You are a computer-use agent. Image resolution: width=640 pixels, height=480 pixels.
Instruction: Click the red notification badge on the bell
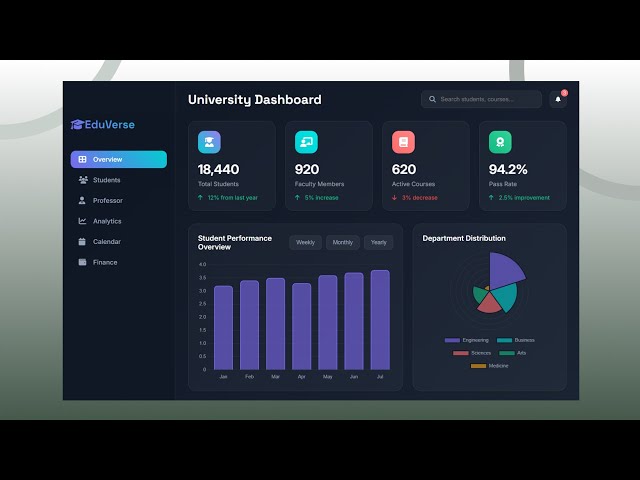click(564, 93)
